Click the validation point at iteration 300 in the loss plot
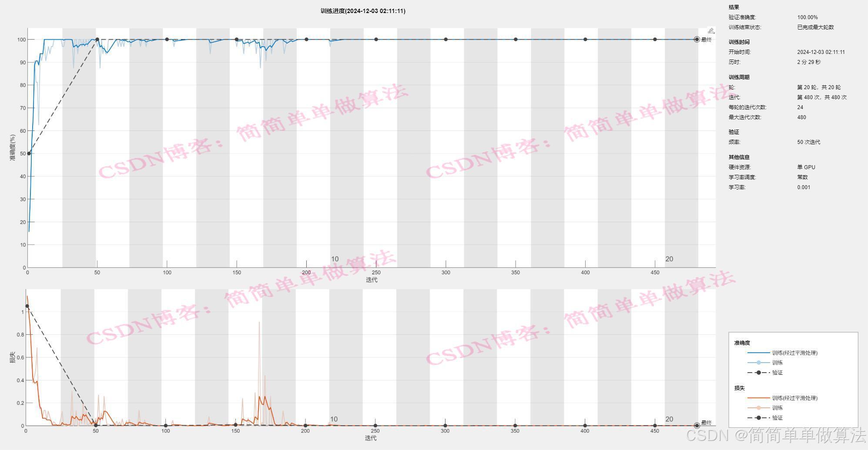The width and height of the screenshot is (868, 450). pyautogui.click(x=445, y=426)
